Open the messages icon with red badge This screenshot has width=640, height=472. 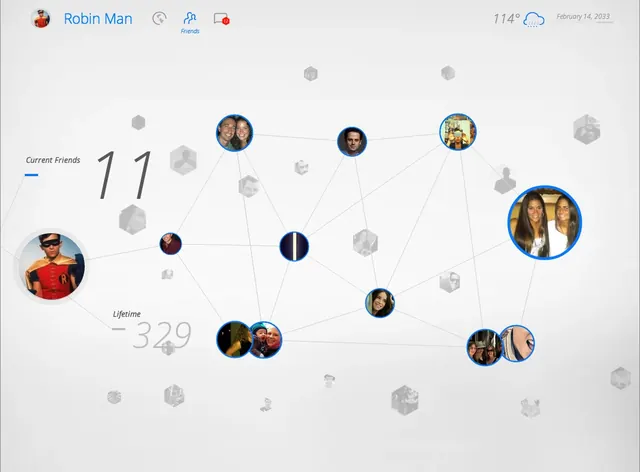(x=221, y=19)
